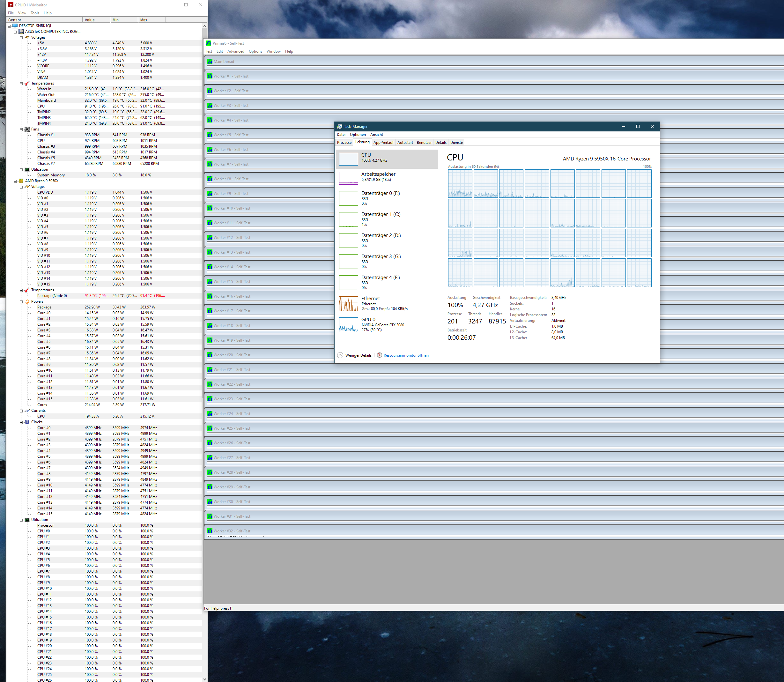Switch to the App-Verlauf tab
The width and height of the screenshot is (784, 682).
383,143
